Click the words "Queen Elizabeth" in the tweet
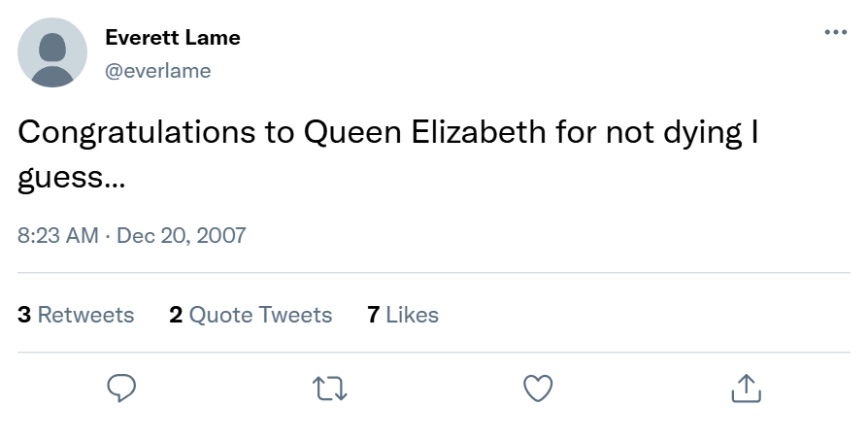This screenshot has width=868, height=441. click(425, 132)
